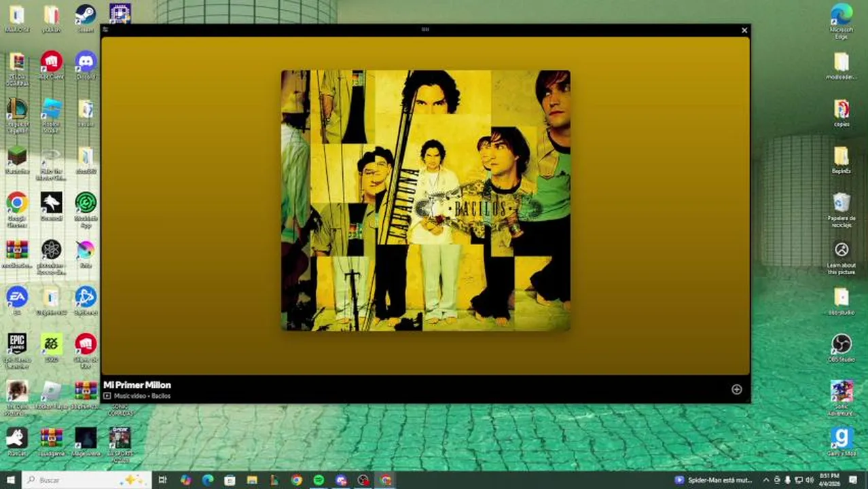Click the Mi Primer Millon song title
Viewport: 868px width, 489px height.
point(137,385)
